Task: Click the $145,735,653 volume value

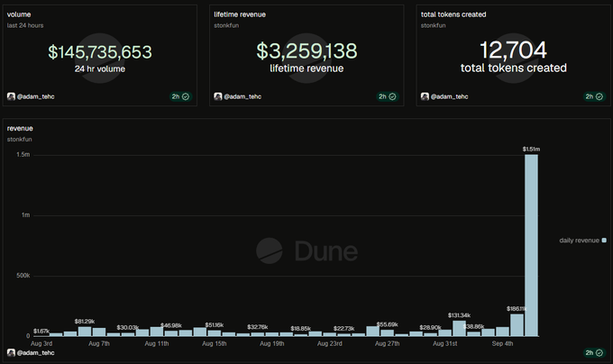Action: click(x=100, y=52)
